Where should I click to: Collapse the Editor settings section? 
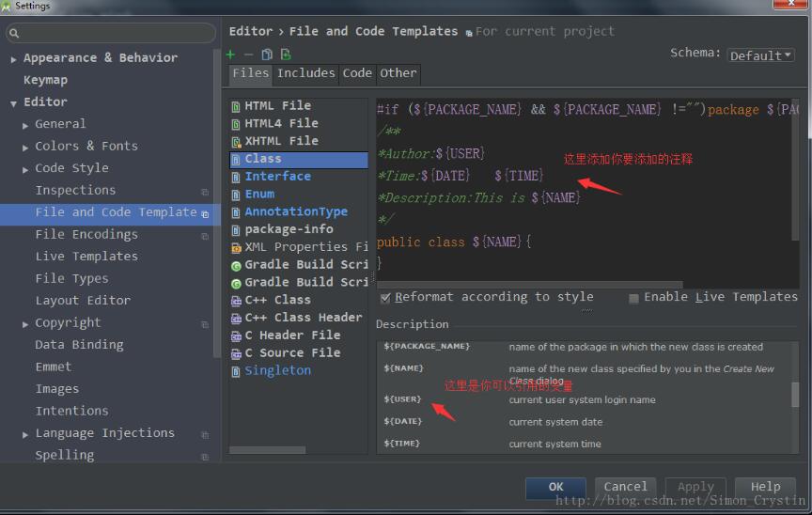click(13, 102)
